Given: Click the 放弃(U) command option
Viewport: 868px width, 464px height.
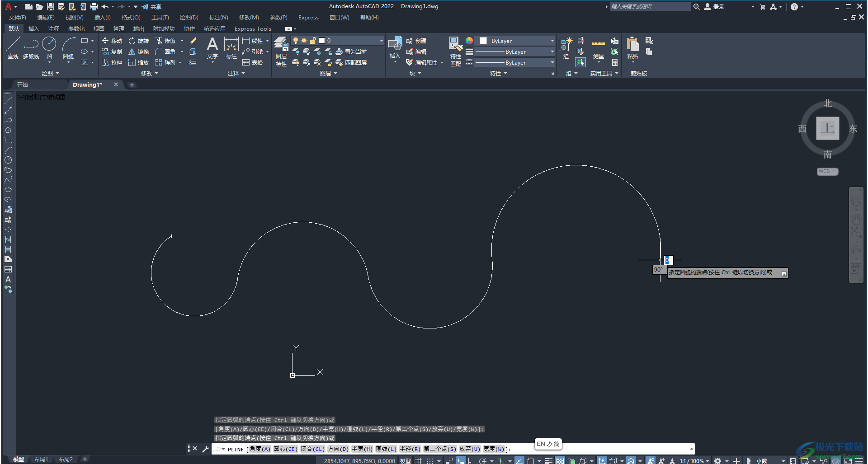Looking at the screenshot, I should tap(470, 449).
